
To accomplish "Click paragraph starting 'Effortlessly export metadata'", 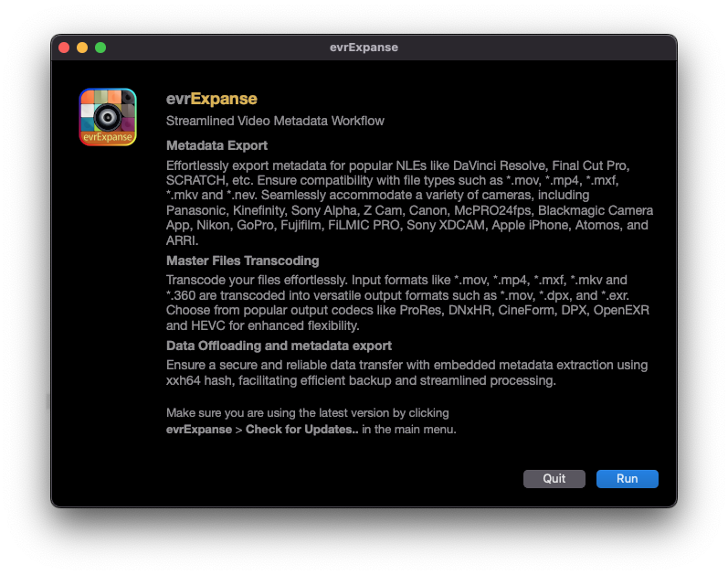I will [409, 203].
